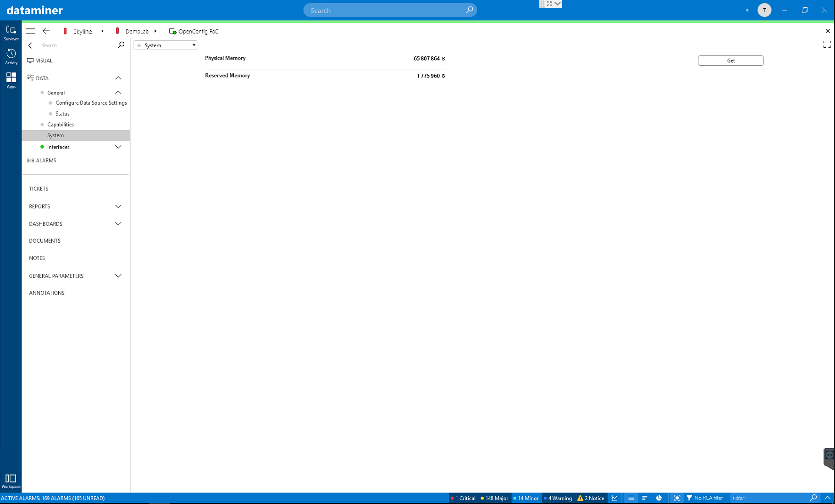Open the alarm trend graph icon

[x=614, y=498]
